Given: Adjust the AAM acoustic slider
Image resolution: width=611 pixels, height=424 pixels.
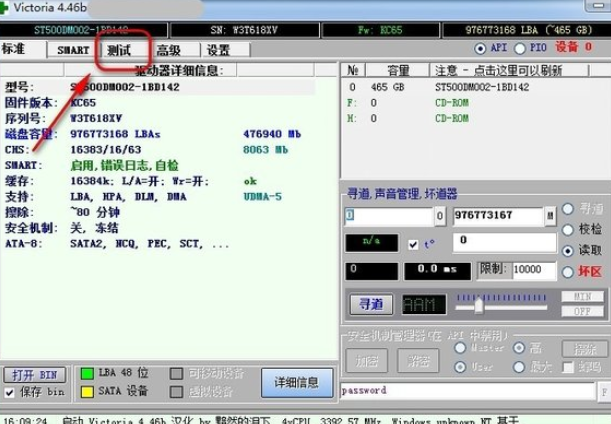Looking at the screenshot, I should tap(480, 304).
